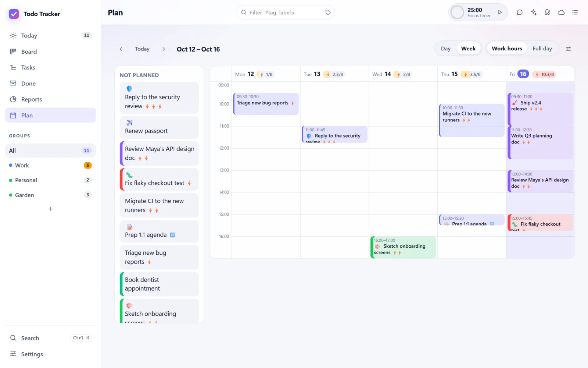Open the chat bubble icon
Screen dimensions: 588x368
[519, 13]
